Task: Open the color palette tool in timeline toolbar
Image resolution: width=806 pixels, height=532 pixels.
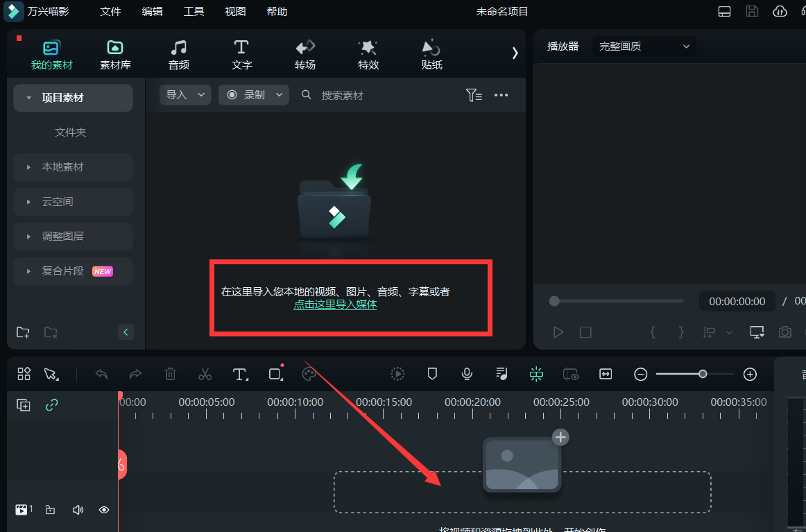Action: (x=310, y=374)
